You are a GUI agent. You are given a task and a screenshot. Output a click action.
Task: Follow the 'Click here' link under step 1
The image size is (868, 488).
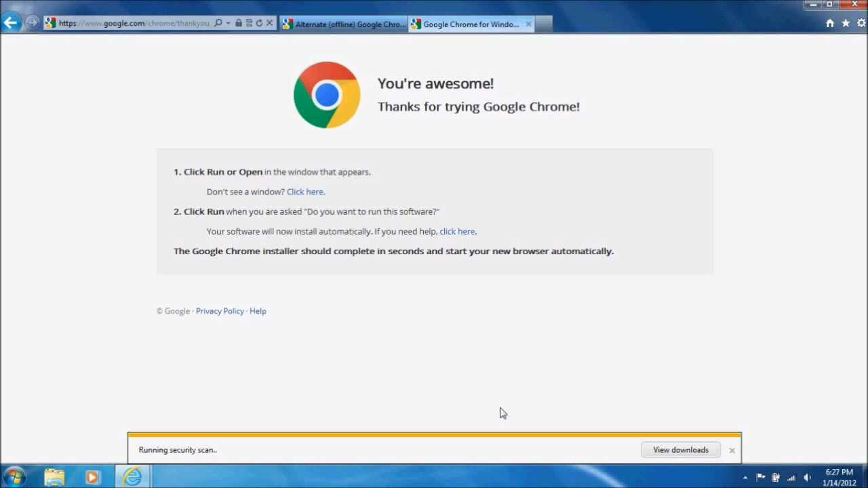tap(305, 192)
